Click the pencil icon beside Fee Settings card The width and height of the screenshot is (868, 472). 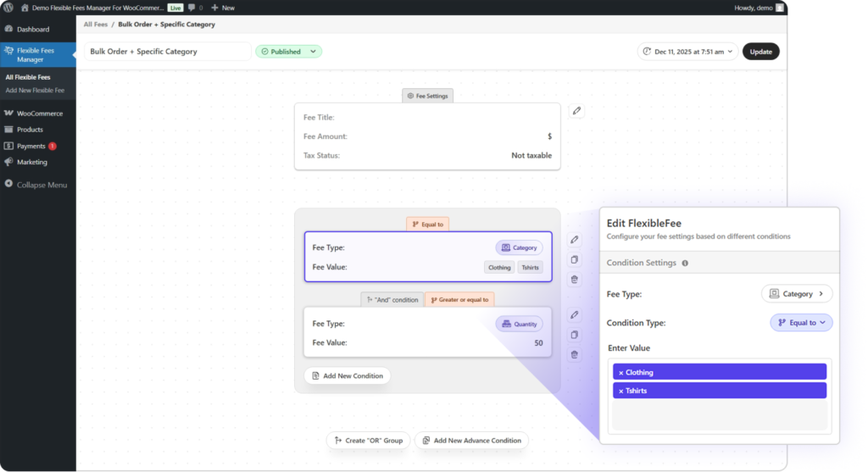click(x=576, y=111)
